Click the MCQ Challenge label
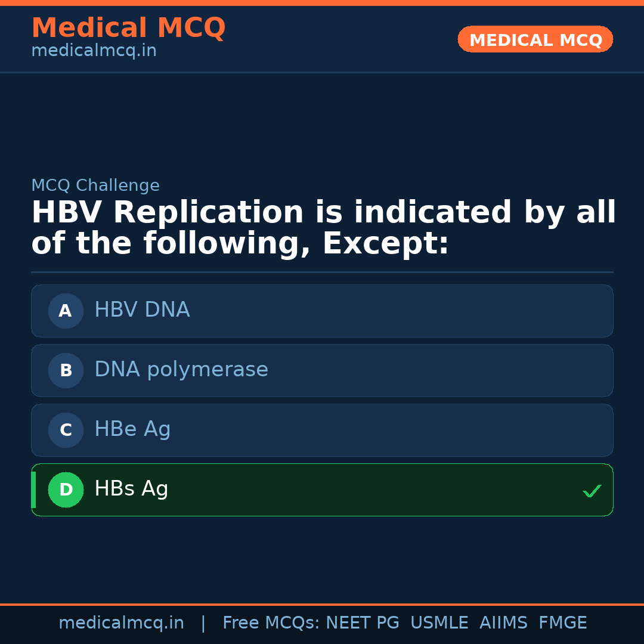The width and height of the screenshot is (644, 644). tap(95, 185)
